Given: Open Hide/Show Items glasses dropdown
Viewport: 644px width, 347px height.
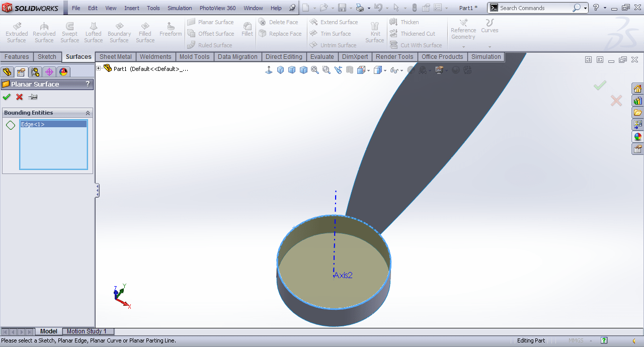Looking at the screenshot, I should [x=397, y=70].
